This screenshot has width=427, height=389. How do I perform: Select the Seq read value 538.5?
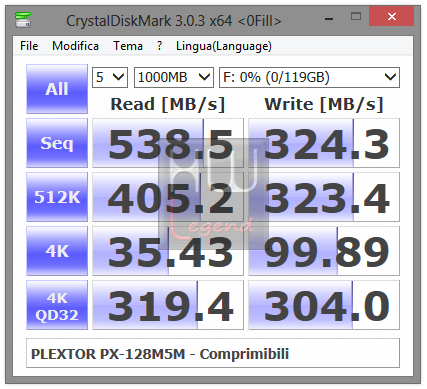pos(168,143)
